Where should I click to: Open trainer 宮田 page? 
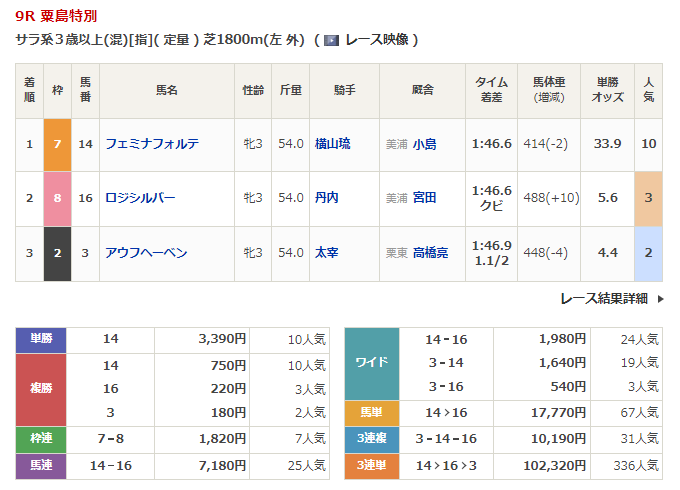424,198
